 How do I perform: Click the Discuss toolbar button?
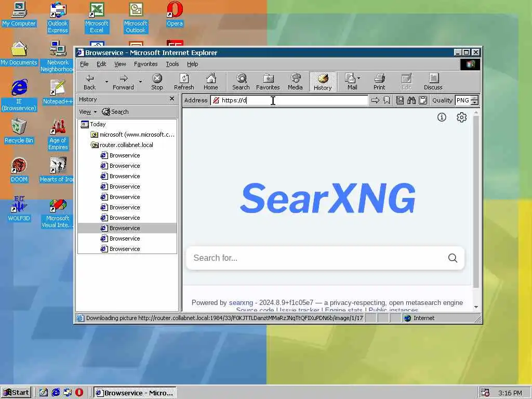point(433,82)
